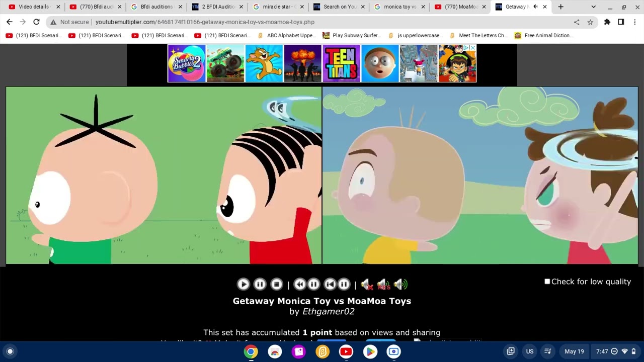Share this page using the share icon
The image size is (644, 362).
pos(577,22)
